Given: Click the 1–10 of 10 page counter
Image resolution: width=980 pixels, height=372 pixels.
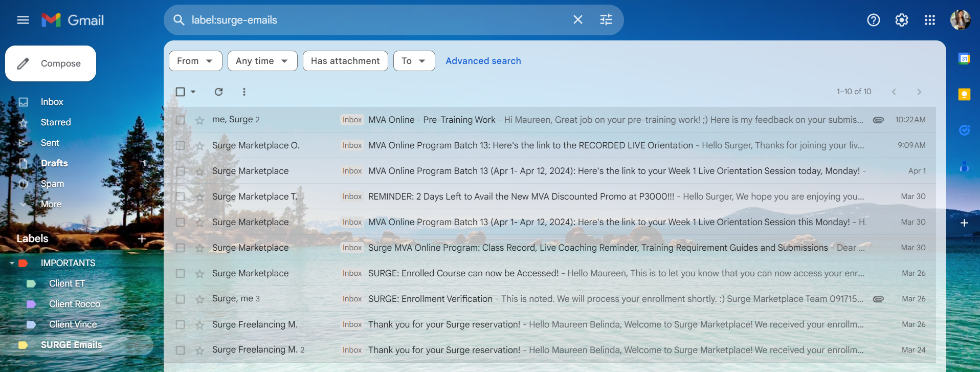Looking at the screenshot, I should (854, 92).
